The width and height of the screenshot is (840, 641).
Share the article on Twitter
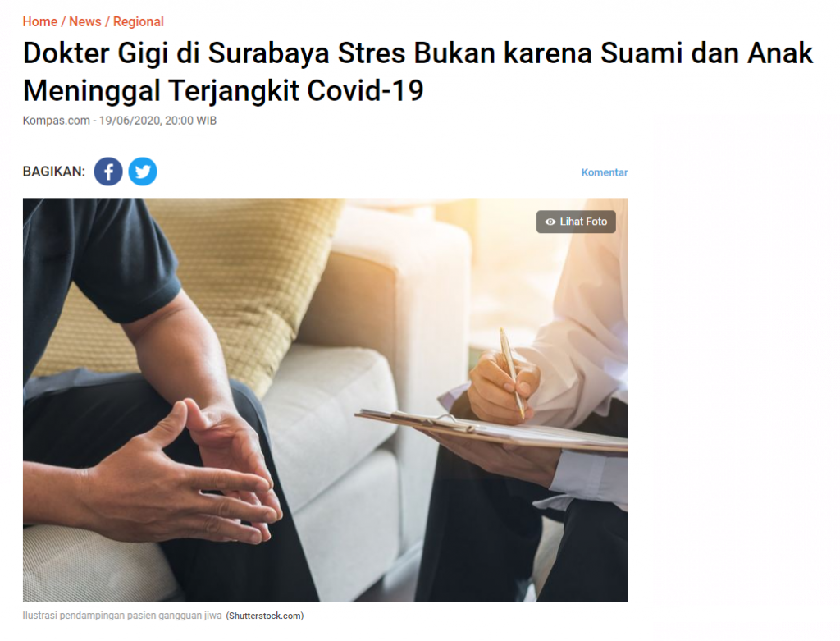tap(143, 172)
